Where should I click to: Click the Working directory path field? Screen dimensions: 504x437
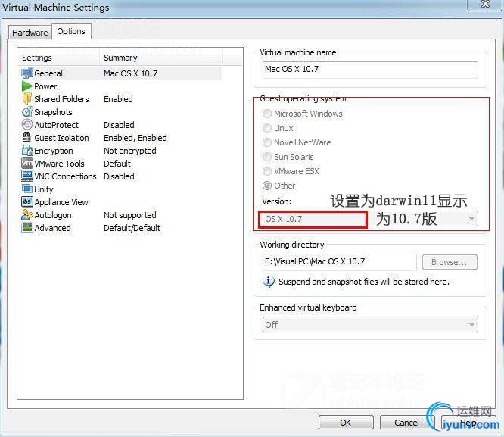pyautogui.click(x=340, y=262)
